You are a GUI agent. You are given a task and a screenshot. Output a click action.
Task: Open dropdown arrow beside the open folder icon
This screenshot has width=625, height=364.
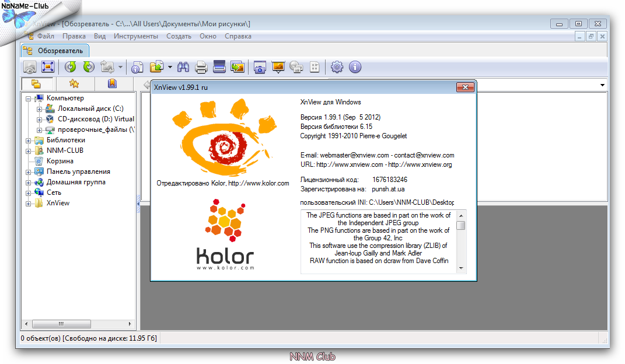click(x=170, y=67)
